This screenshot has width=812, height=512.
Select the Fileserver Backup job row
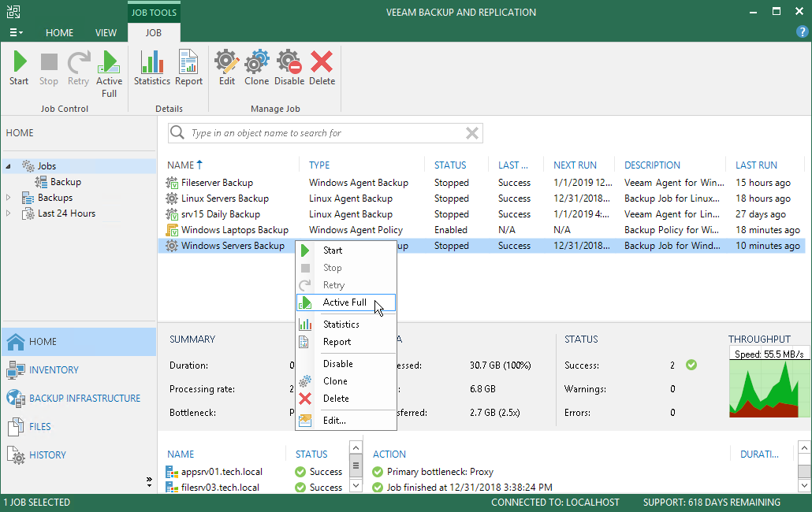point(482,183)
